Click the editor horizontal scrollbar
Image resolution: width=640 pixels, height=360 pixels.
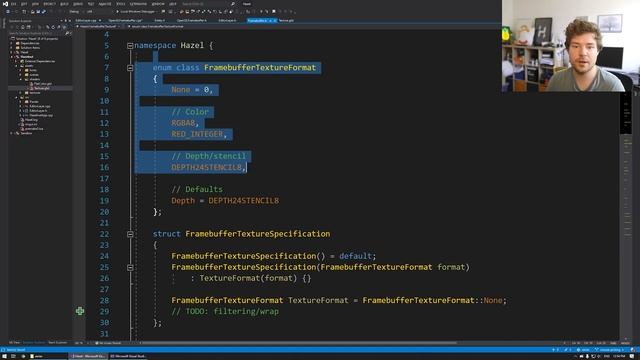click(x=298, y=343)
